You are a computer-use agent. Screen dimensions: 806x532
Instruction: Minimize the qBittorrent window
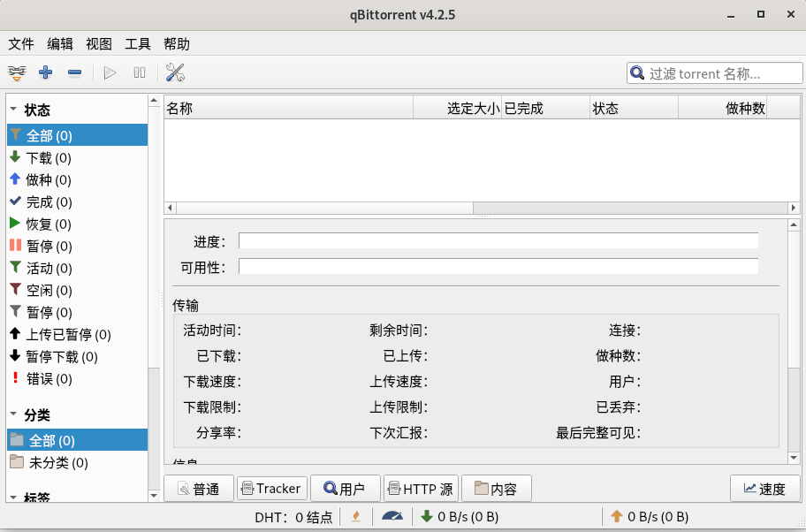(731, 15)
